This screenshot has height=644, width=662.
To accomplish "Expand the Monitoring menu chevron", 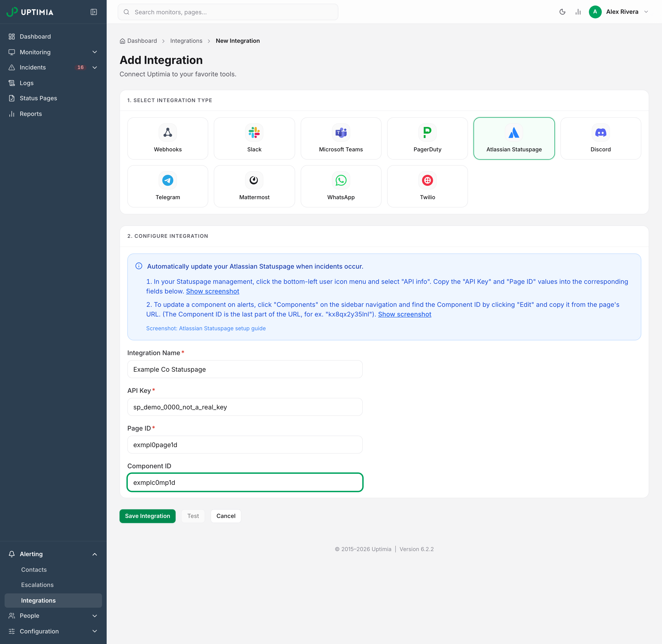I will [x=95, y=52].
